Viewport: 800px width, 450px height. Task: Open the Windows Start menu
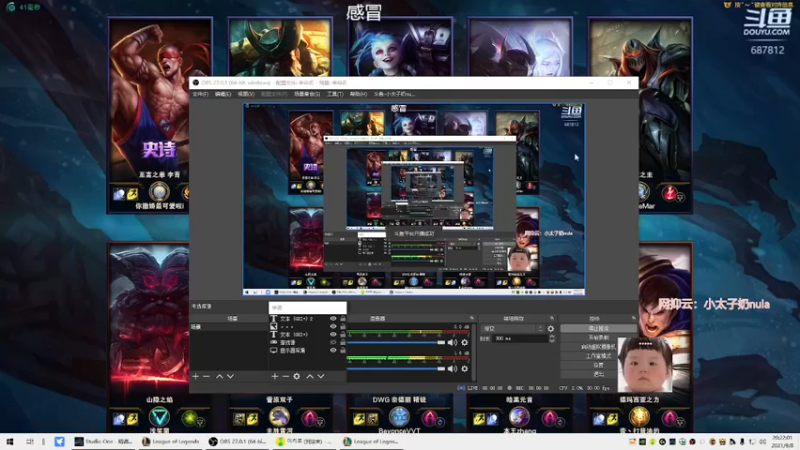click(x=10, y=442)
